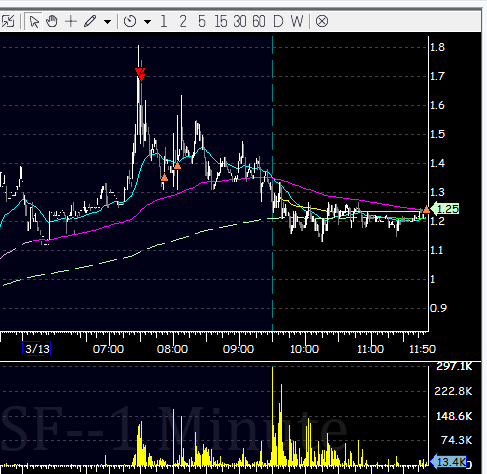
Task: Click the lower orange buy marker before 08:00
Action: click(164, 177)
